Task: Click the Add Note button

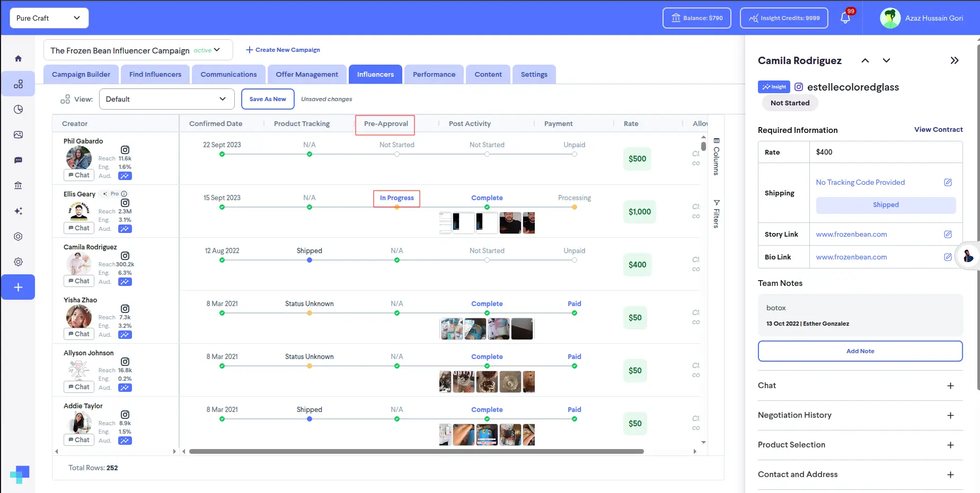Action: (860, 351)
